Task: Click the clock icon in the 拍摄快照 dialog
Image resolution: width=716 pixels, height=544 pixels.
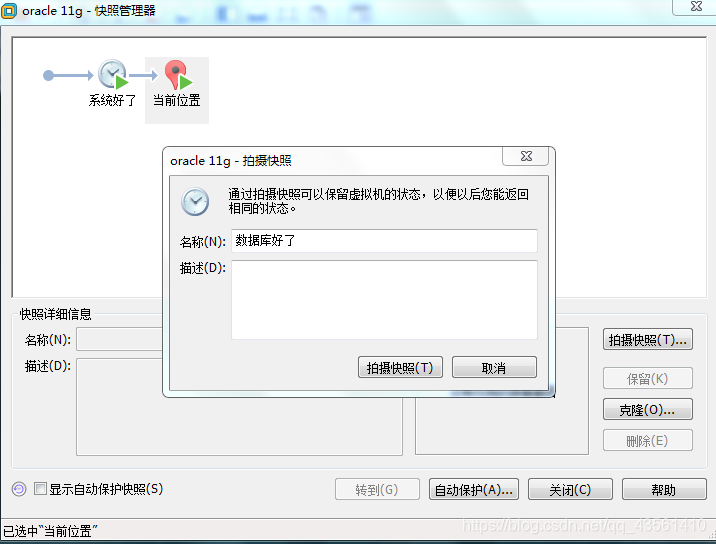Action: [195, 201]
